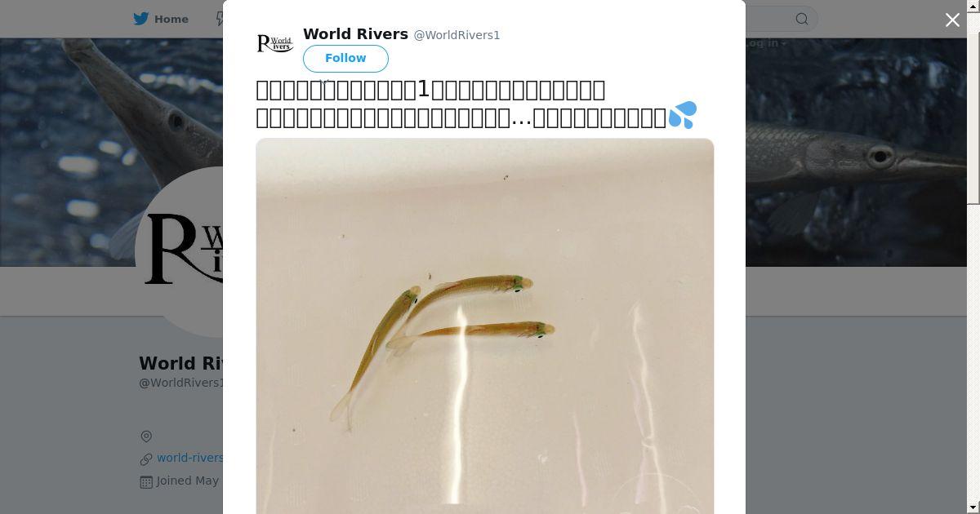
Task: Click the page scrollbar thumb on right
Action: point(973,106)
